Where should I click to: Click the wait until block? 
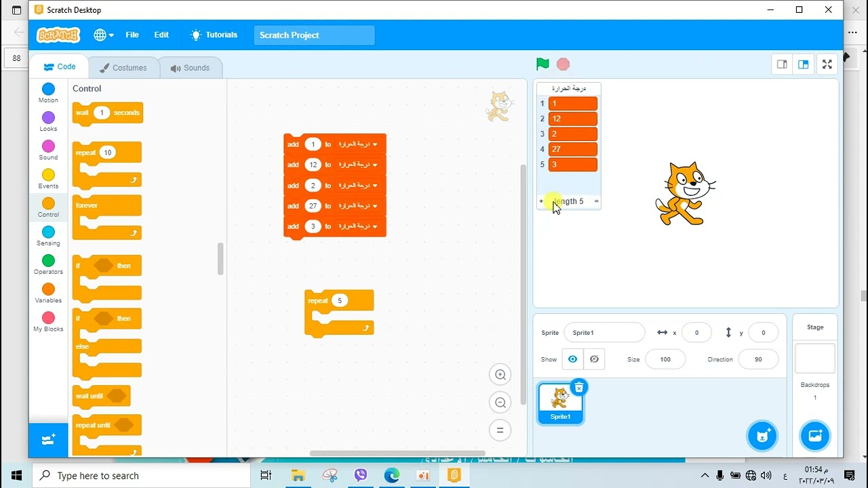point(101,396)
